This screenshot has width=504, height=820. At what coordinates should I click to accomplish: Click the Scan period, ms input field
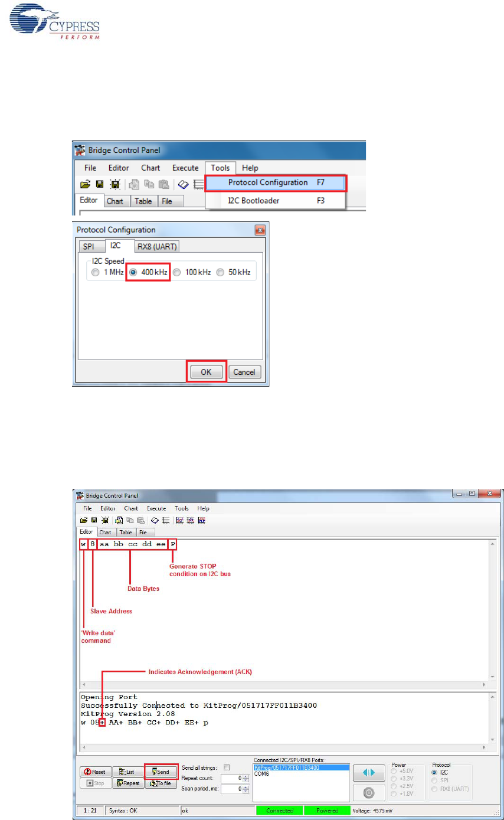coord(232,789)
